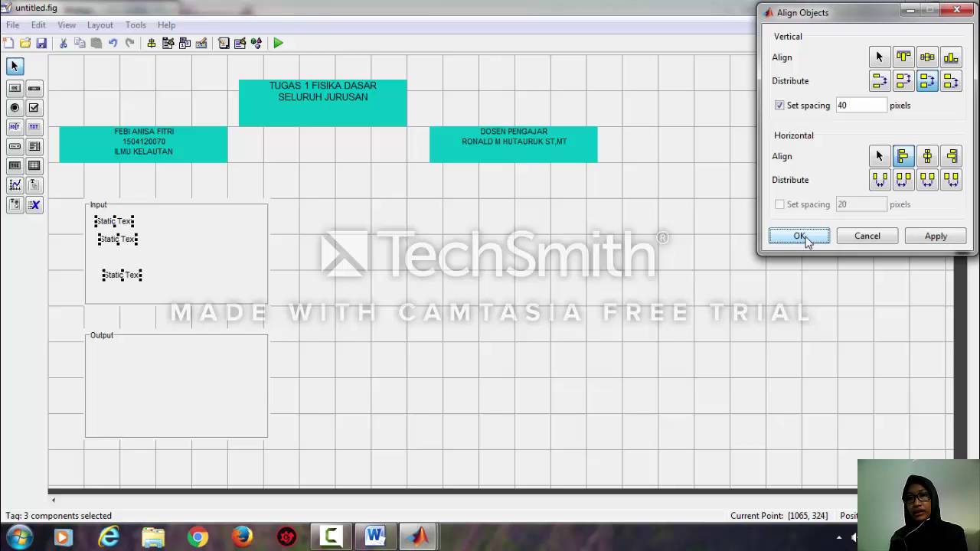Viewport: 980px width, 551px height.
Task: Open the Tab Order Editor in the toolbar
Action: click(x=185, y=44)
